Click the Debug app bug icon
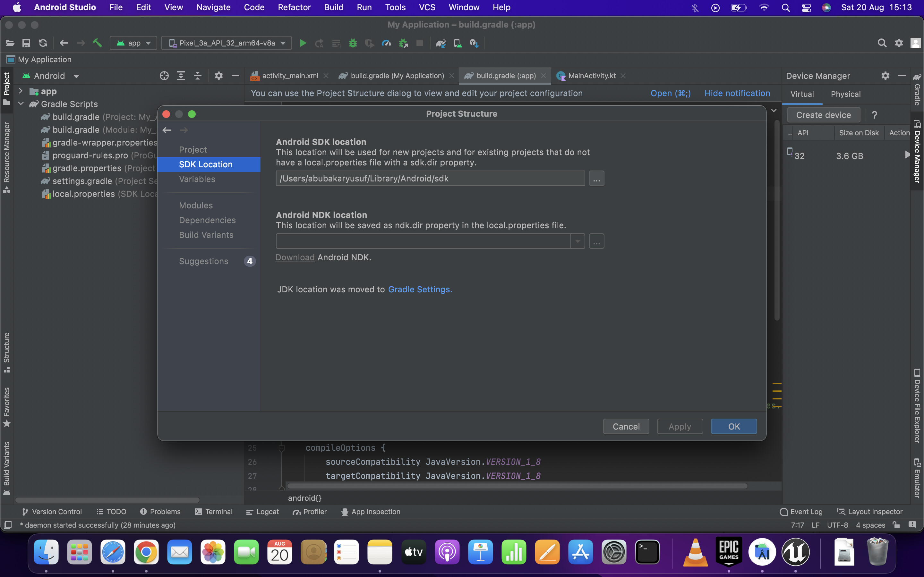Image resolution: width=924 pixels, height=577 pixels. [352, 43]
